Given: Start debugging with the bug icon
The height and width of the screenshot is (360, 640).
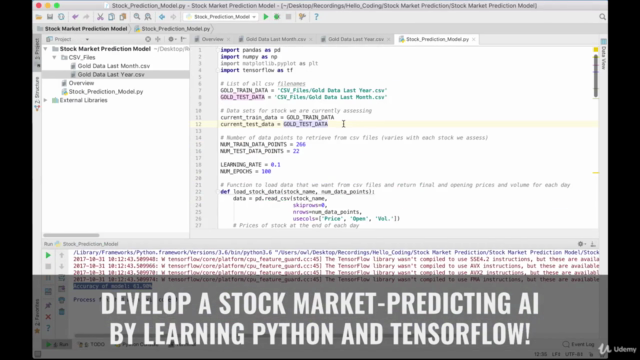Looking at the screenshot, I should pos(277,17).
